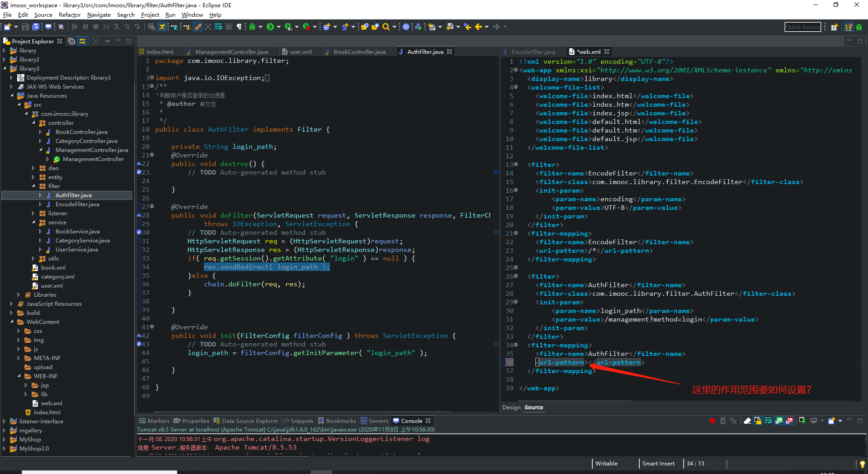Terminate server with red stop icon

pyautogui.click(x=712, y=421)
